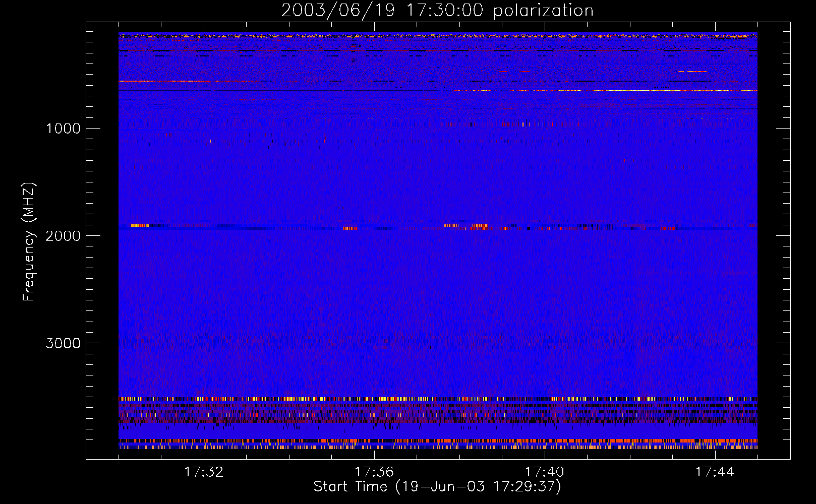
Task: Click the 17:40 time tick label
Action: [545, 472]
